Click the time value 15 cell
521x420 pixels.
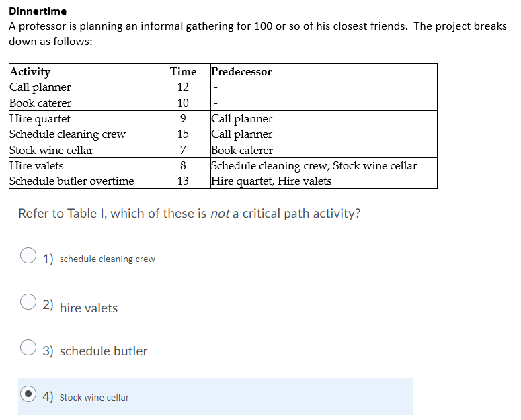[x=183, y=134]
